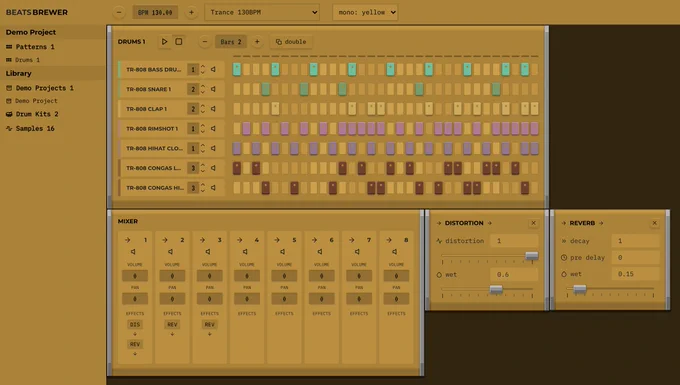Mute the TR-808 Bass Drum track
680x385 pixels.
point(213,69)
